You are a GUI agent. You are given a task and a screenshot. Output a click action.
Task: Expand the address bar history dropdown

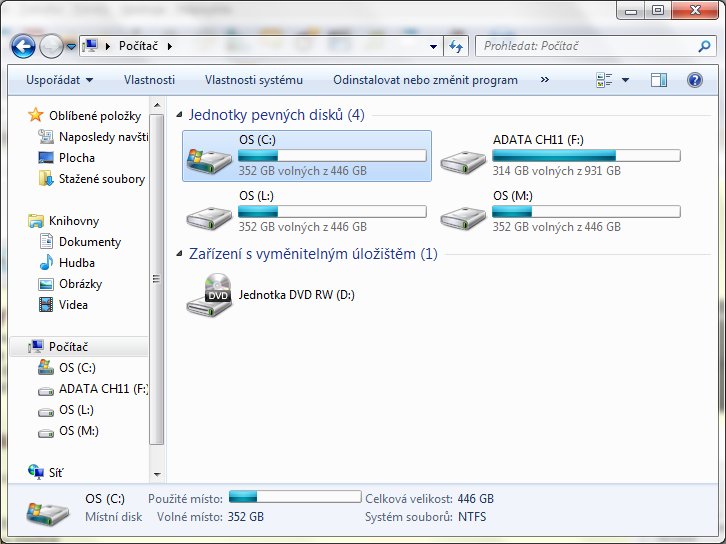click(x=433, y=46)
